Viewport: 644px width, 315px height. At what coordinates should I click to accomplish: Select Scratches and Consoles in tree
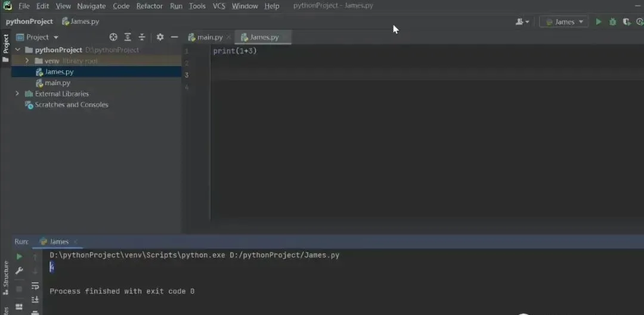tap(96, 105)
